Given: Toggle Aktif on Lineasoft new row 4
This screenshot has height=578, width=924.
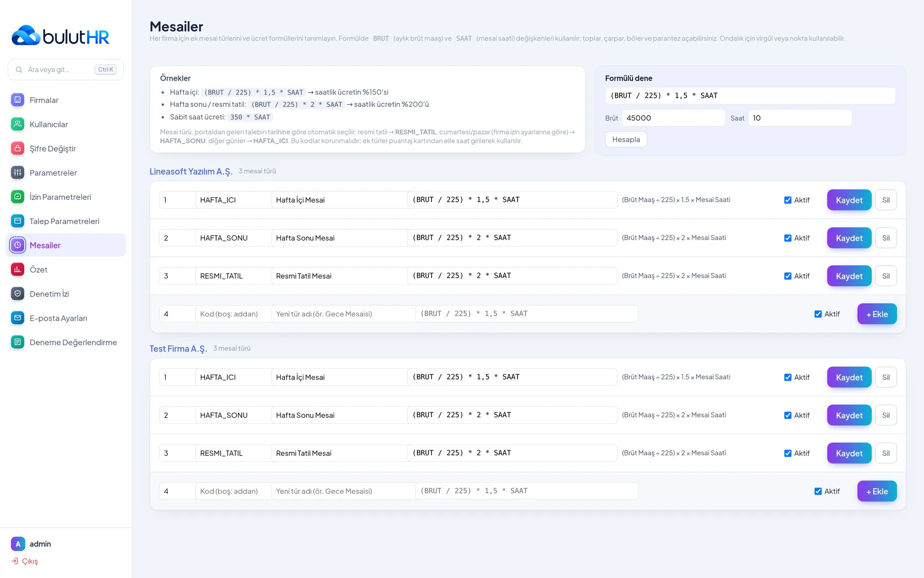Looking at the screenshot, I should 818,314.
